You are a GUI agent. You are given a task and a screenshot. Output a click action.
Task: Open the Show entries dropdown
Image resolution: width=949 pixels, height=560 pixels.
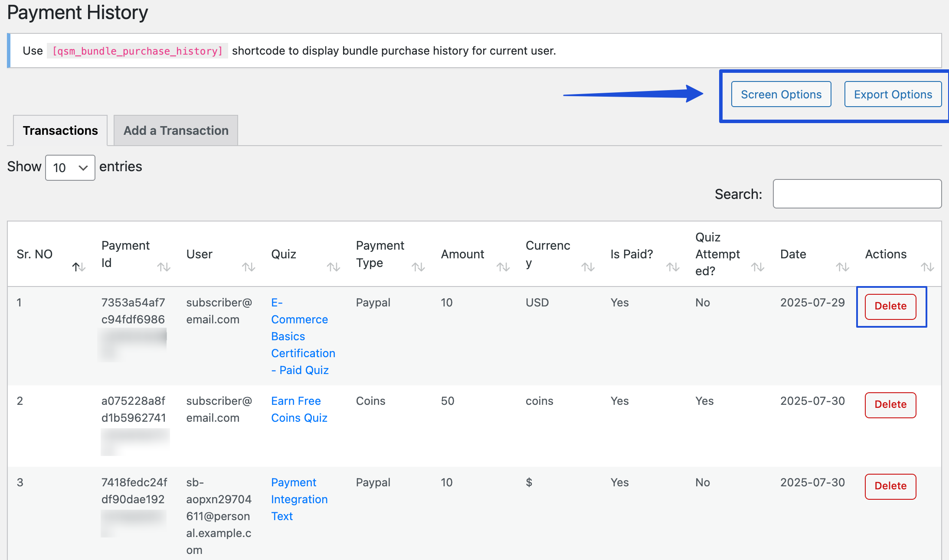point(70,168)
